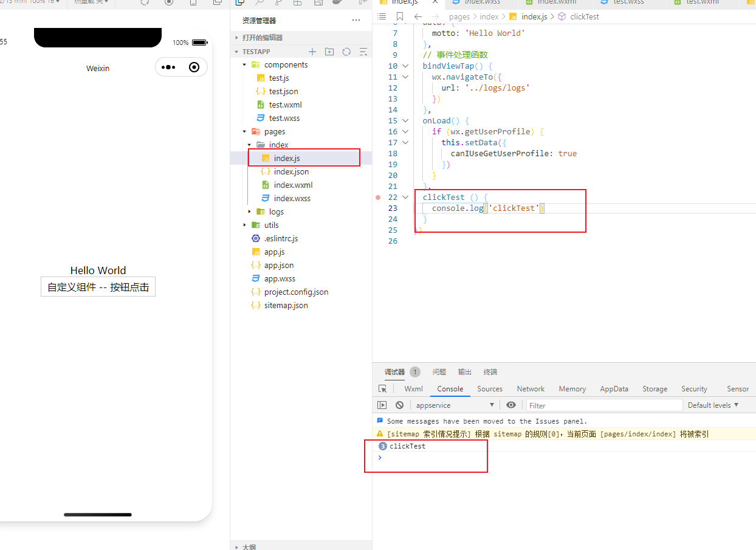The width and height of the screenshot is (756, 550).
Task: Click the bookmark icon in the editor breadcrumb bar
Action: click(x=399, y=16)
